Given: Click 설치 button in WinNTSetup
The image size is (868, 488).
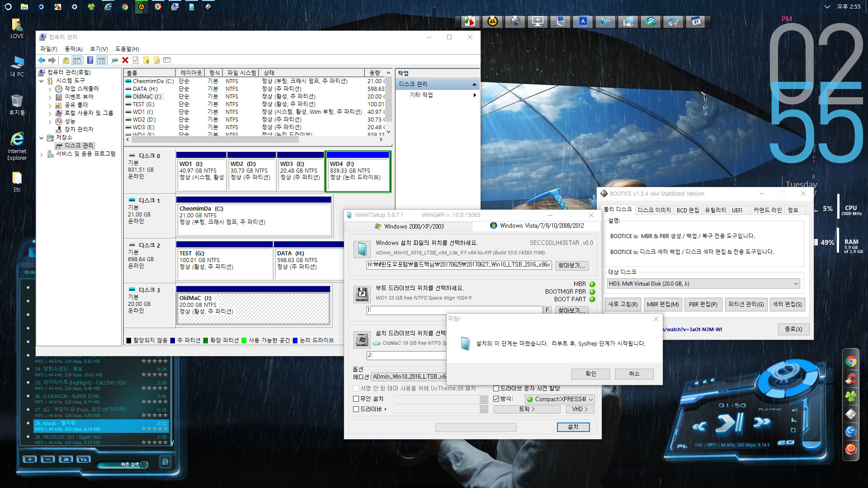Looking at the screenshot, I should click(573, 427).
